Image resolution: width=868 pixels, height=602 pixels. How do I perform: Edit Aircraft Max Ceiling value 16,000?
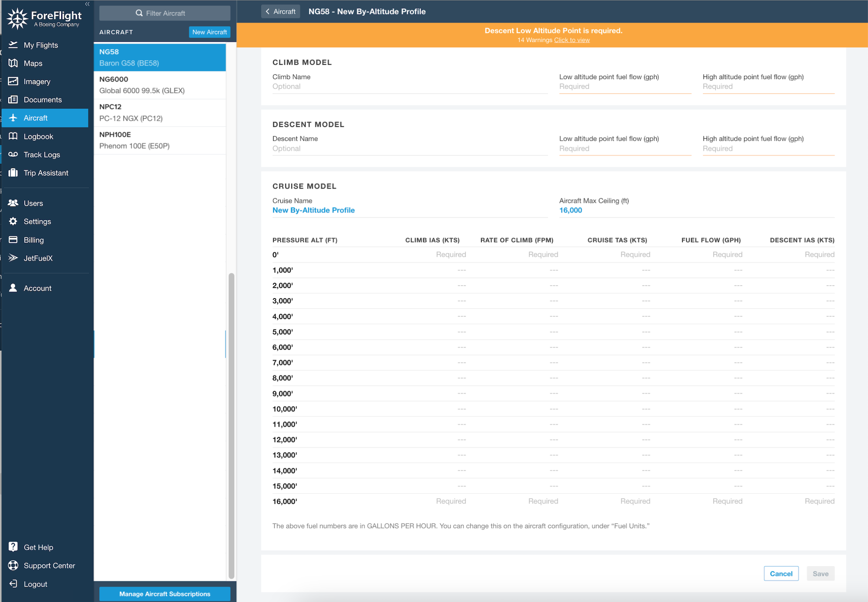(x=697, y=210)
